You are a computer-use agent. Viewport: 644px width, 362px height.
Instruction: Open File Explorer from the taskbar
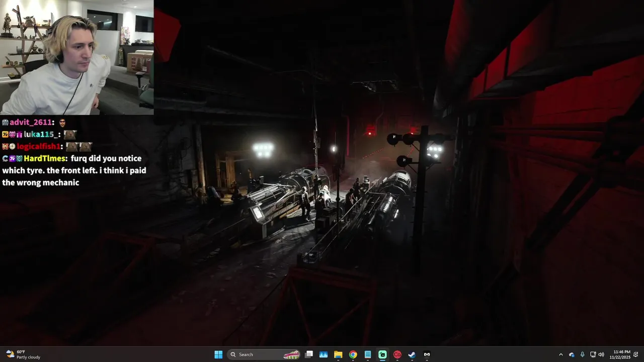tap(338, 354)
